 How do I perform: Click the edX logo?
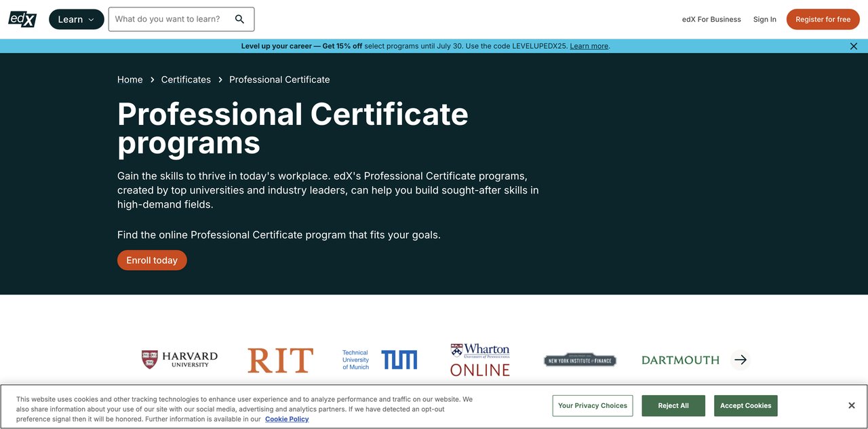pyautogui.click(x=22, y=19)
